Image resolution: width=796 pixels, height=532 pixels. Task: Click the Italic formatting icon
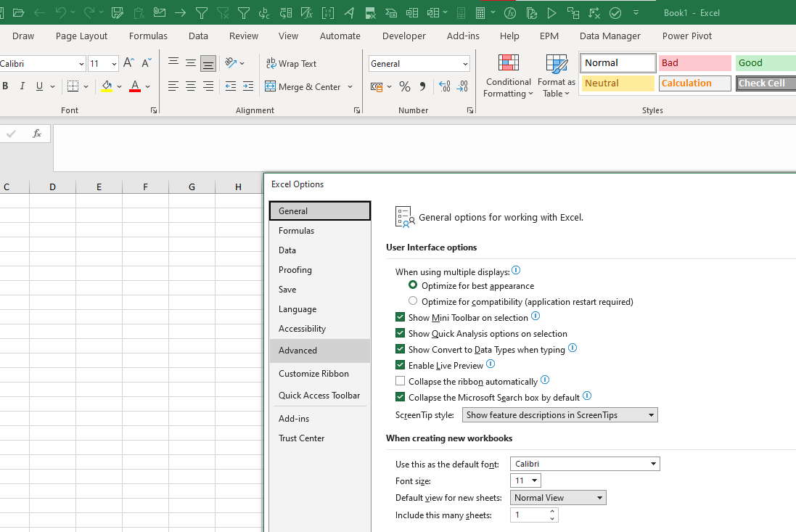[22, 86]
